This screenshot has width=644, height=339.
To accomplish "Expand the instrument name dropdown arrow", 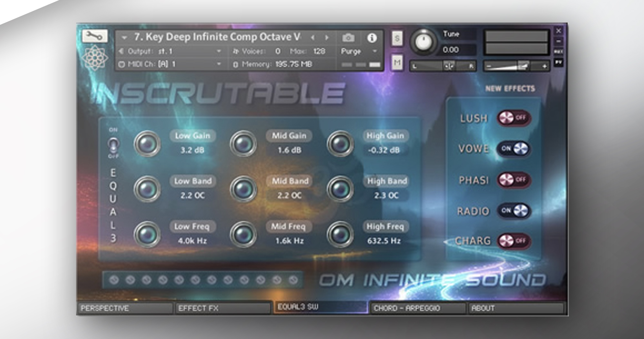I will click(x=124, y=38).
